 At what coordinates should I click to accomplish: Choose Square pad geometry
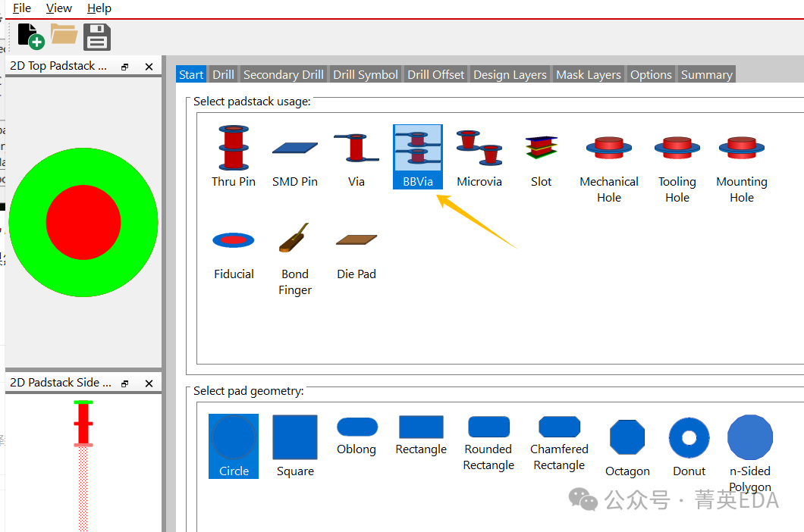point(295,446)
